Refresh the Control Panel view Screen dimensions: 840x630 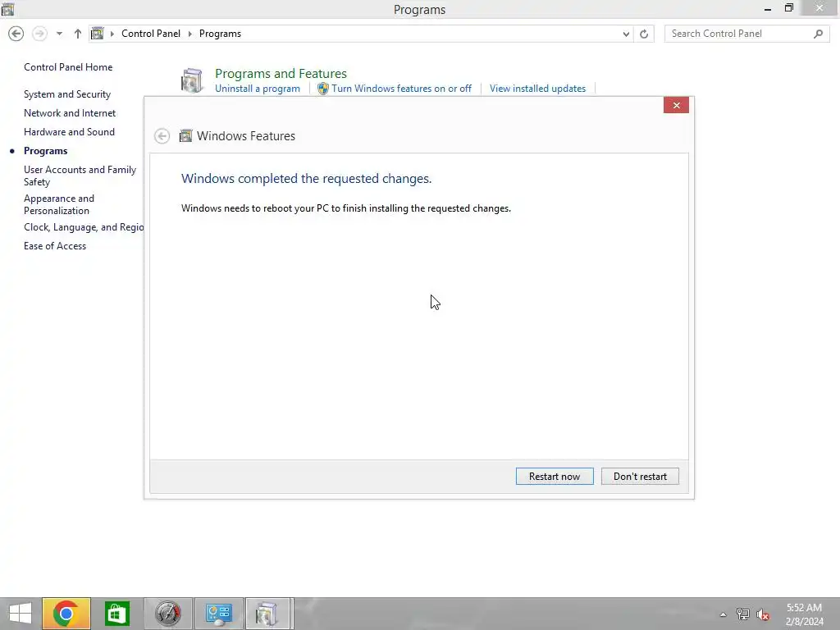644,34
